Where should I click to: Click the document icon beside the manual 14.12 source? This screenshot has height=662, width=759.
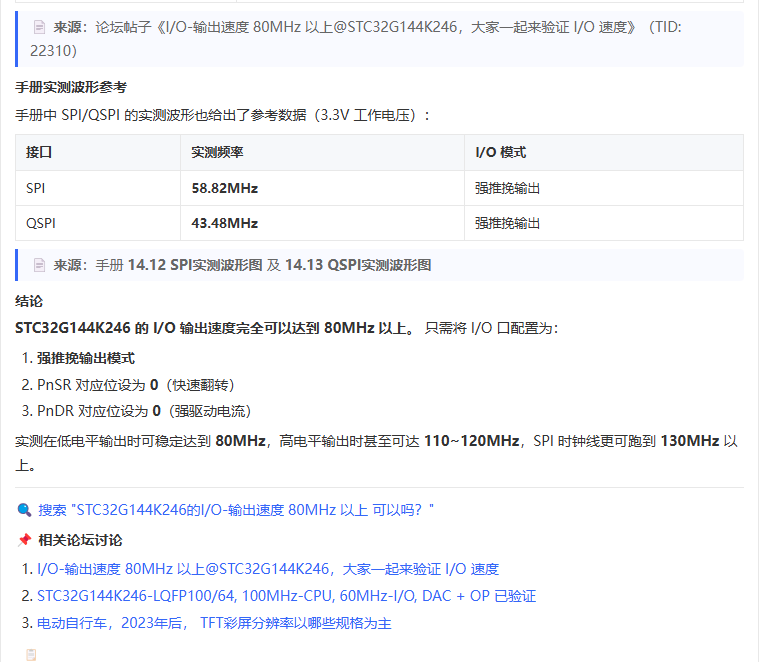pos(40,265)
